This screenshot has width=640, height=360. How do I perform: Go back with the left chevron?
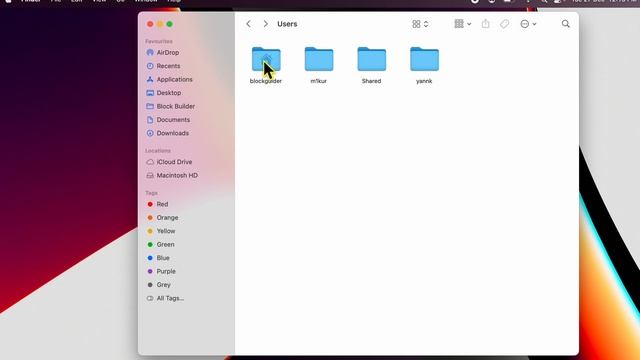[248, 24]
